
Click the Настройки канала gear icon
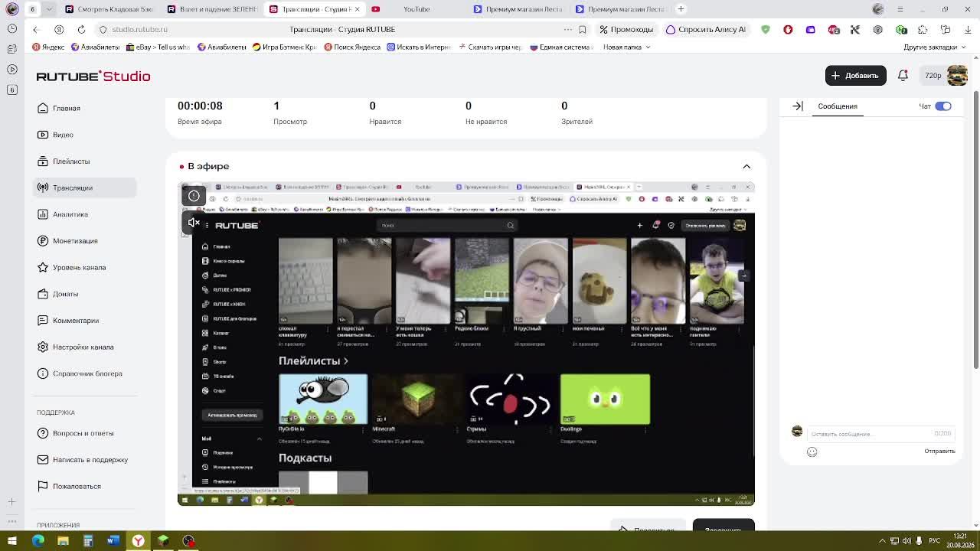(x=43, y=347)
